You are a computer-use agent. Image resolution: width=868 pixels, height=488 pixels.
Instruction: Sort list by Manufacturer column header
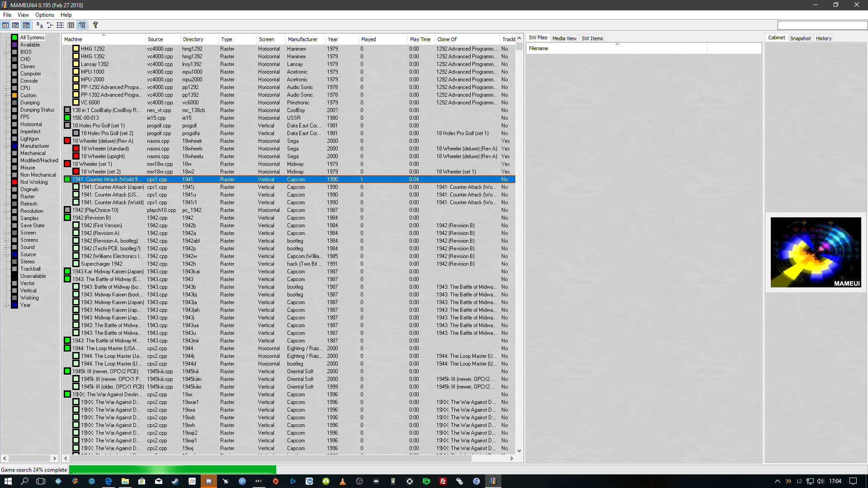coord(305,39)
